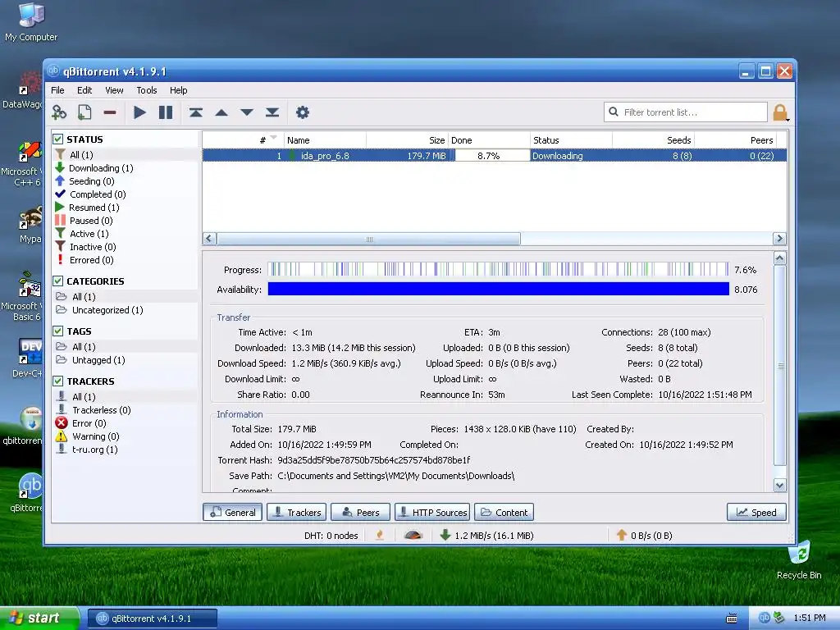
Task: Select the Seeding (0) status filter
Action: pyautogui.click(x=91, y=181)
